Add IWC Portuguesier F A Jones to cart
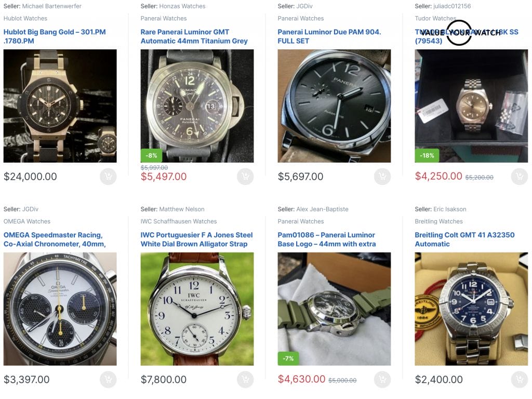 [x=245, y=380]
